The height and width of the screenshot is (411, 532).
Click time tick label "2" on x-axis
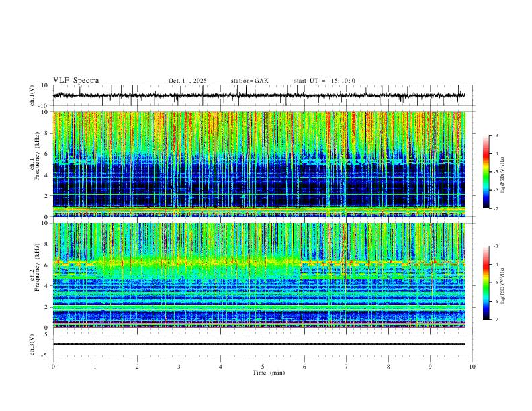[137, 367]
